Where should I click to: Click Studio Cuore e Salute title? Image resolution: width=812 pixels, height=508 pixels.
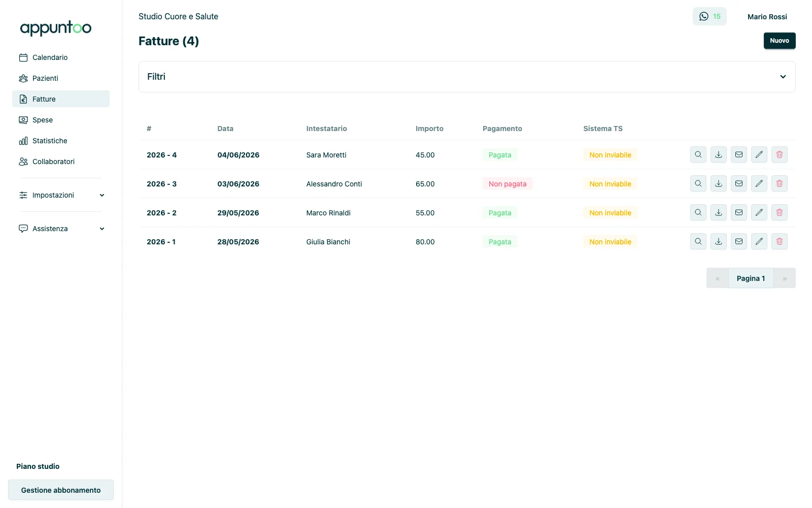click(178, 16)
